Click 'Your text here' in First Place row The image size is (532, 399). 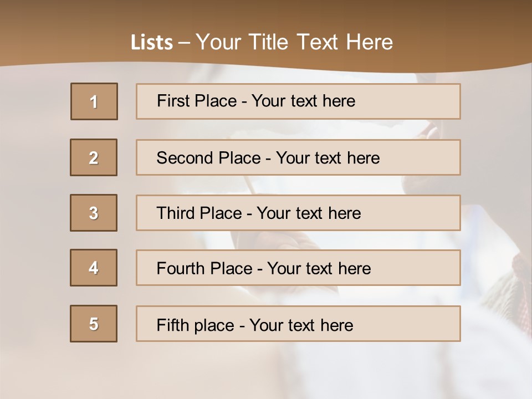(x=303, y=101)
